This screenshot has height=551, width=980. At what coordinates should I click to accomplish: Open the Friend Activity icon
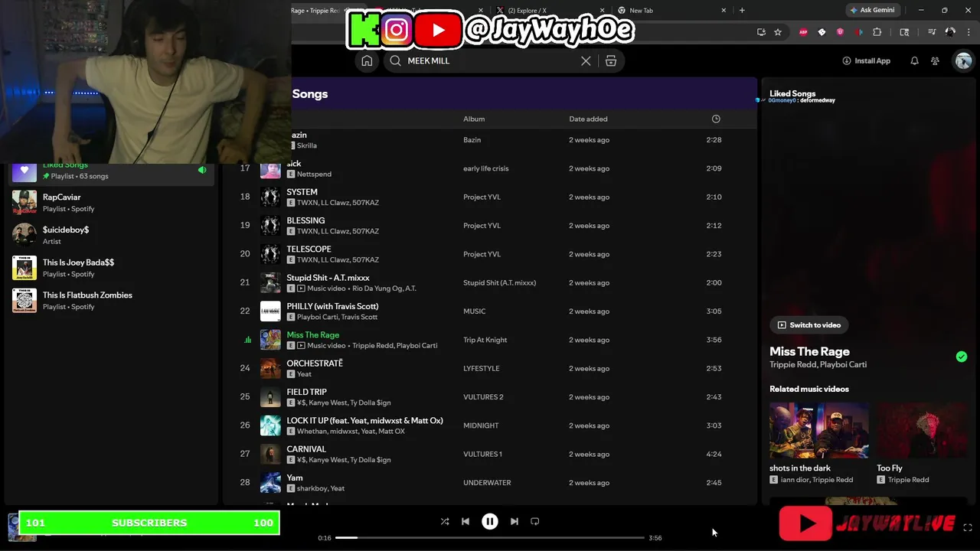935,61
